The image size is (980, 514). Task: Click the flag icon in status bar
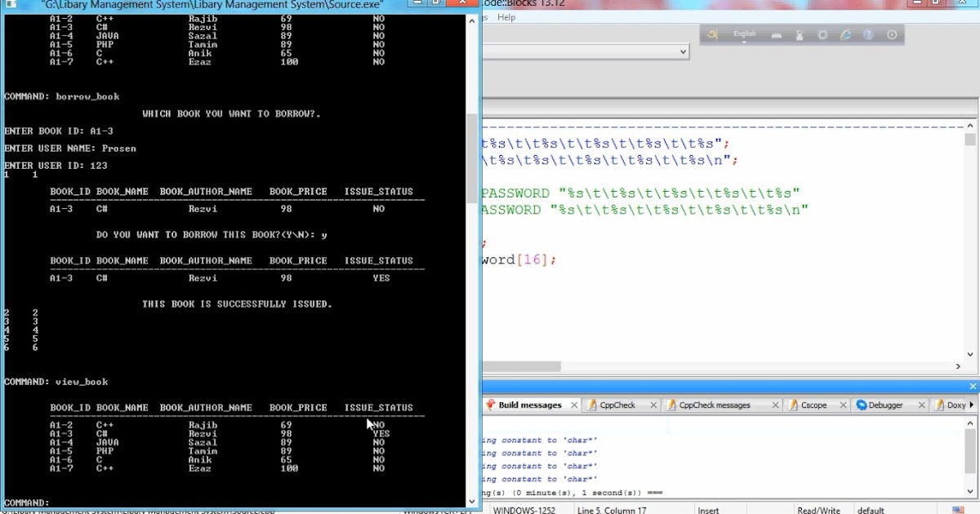(x=959, y=510)
